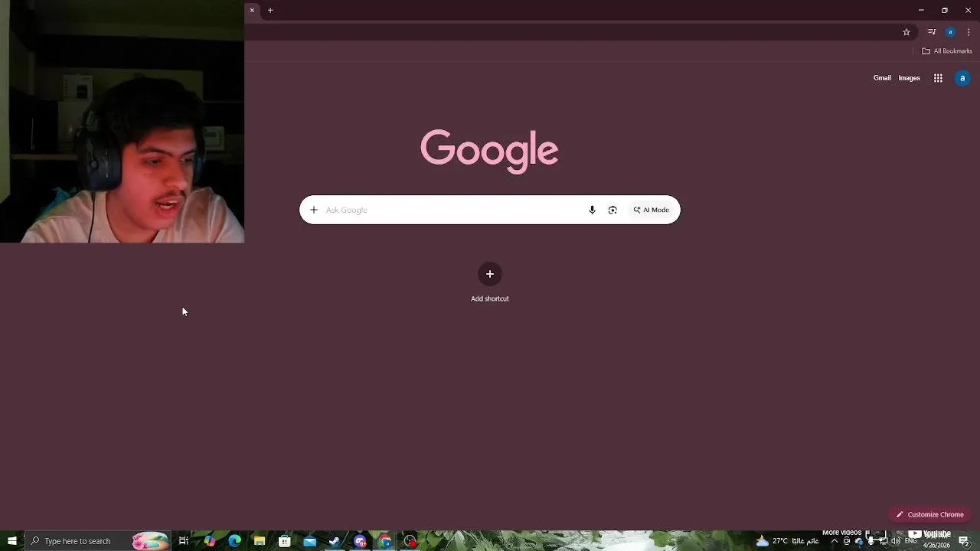Show hidden system tray icons
The width and height of the screenshot is (980, 551).
pos(835,541)
